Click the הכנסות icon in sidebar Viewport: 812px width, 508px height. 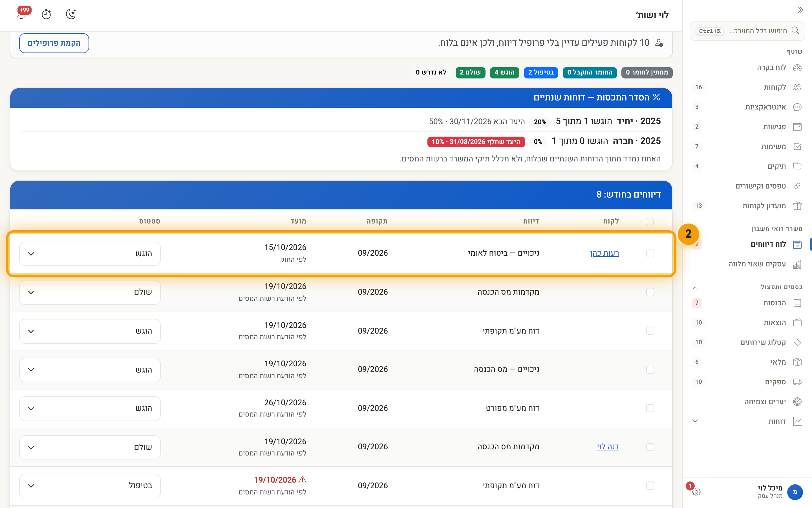pos(797,303)
